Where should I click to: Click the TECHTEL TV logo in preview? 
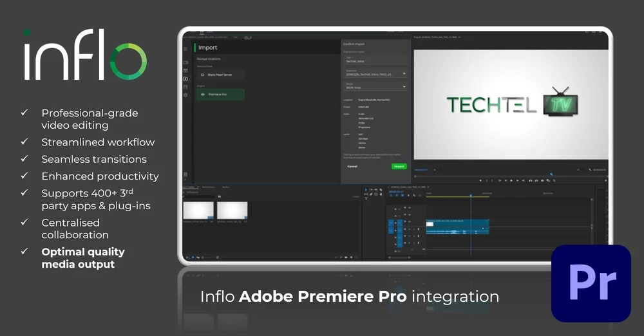point(512,102)
